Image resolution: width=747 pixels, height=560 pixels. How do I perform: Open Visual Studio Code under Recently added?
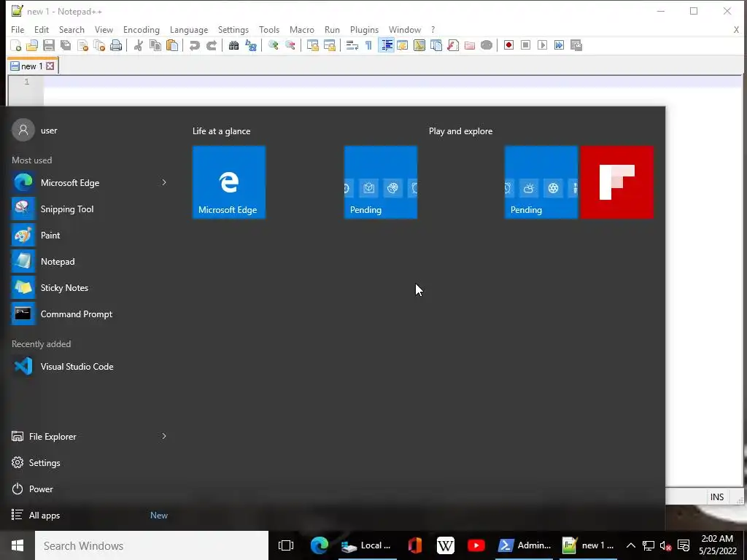click(x=77, y=366)
